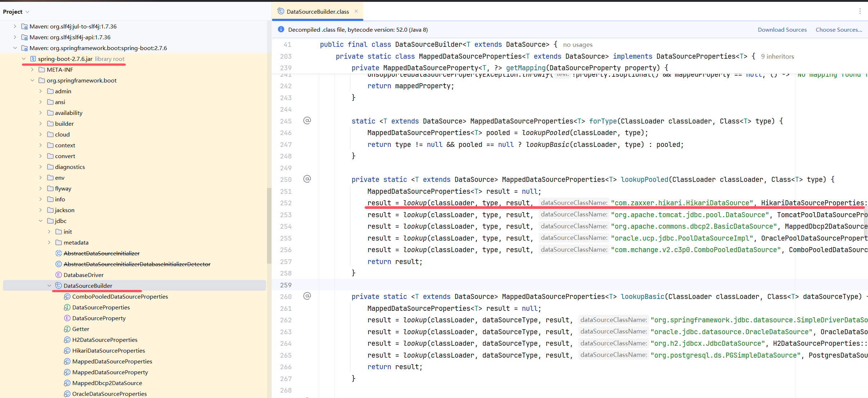Click the lookupBasic method name
The height and width of the screenshot is (398, 868).
click(x=642, y=296)
